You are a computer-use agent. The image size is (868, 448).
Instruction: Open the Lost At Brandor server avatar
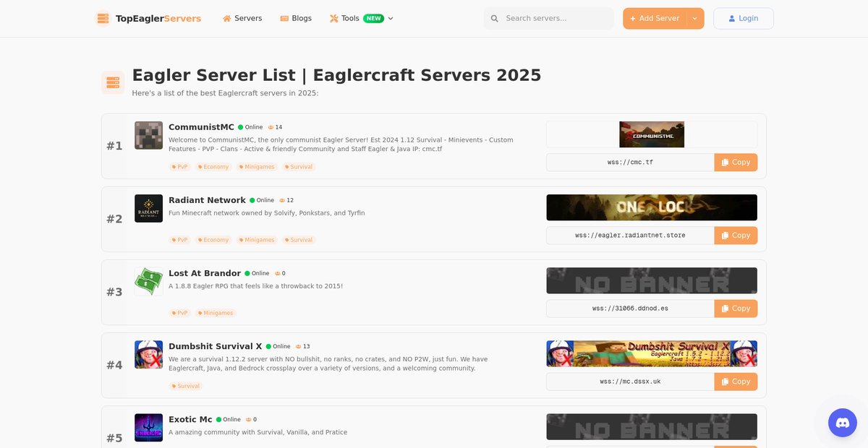tap(148, 281)
